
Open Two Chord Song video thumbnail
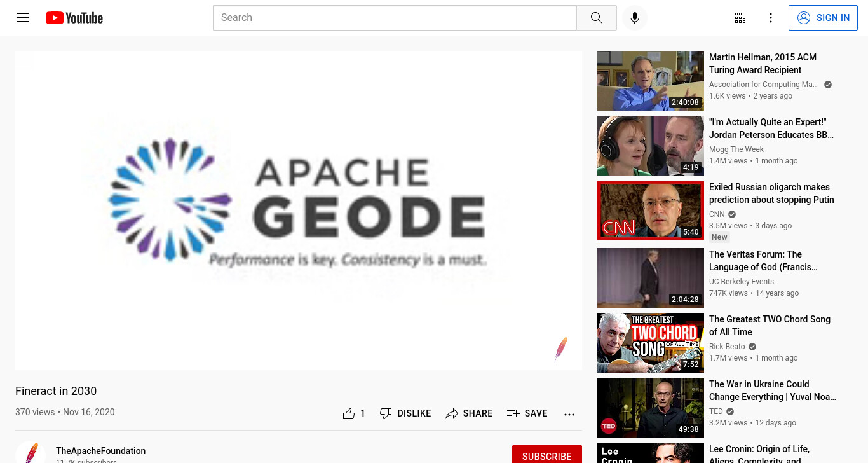(651, 343)
